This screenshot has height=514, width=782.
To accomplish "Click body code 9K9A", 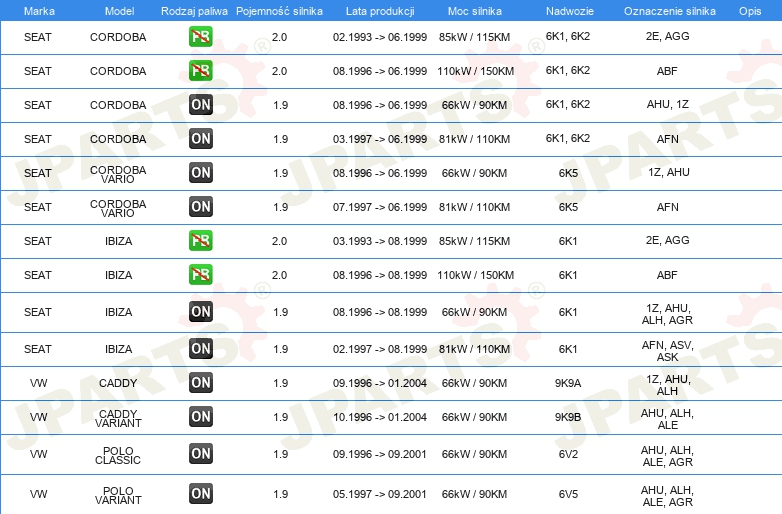I will coord(568,383).
